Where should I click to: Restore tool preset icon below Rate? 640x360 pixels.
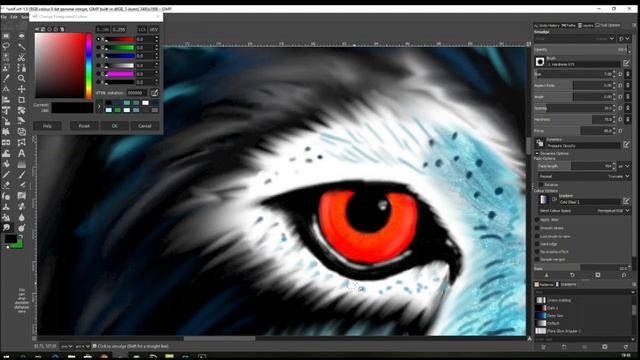(x=572, y=275)
